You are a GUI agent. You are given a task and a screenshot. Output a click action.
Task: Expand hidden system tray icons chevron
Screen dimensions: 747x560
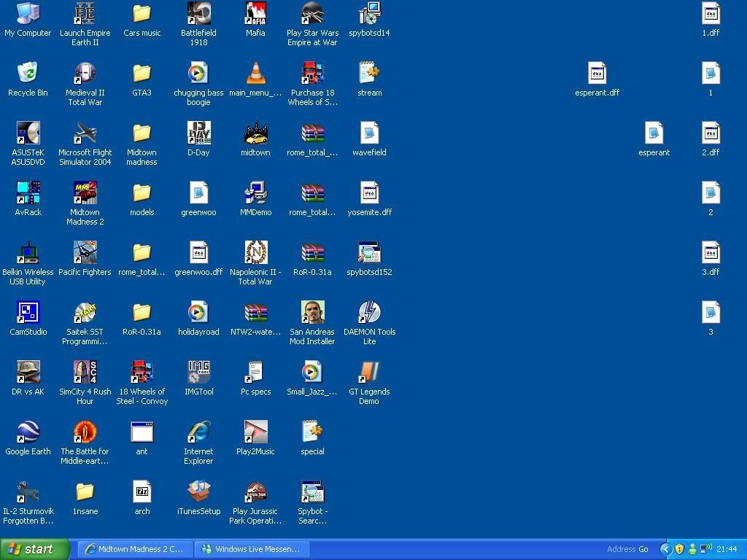pyautogui.click(x=665, y=549)
